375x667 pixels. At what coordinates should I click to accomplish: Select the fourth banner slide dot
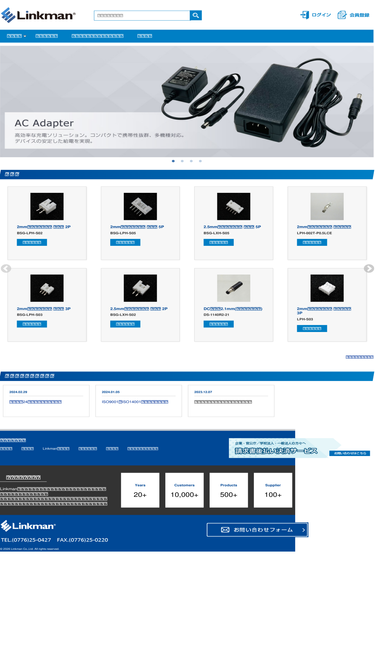200,161
